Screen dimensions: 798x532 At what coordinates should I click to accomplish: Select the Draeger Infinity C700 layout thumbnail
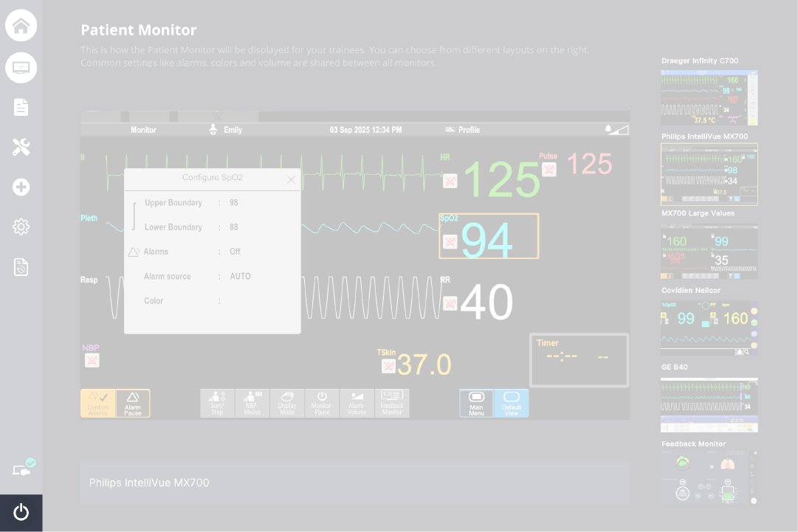709,98
